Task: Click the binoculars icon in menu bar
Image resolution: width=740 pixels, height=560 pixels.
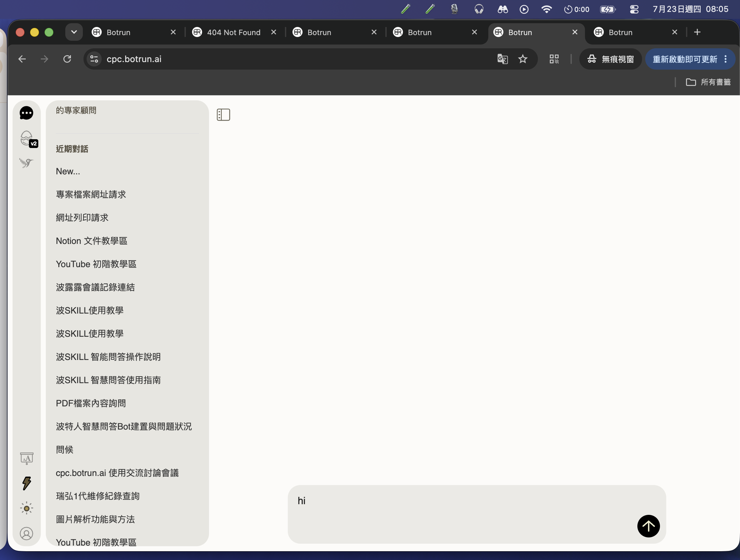Action: coord(502,9)
